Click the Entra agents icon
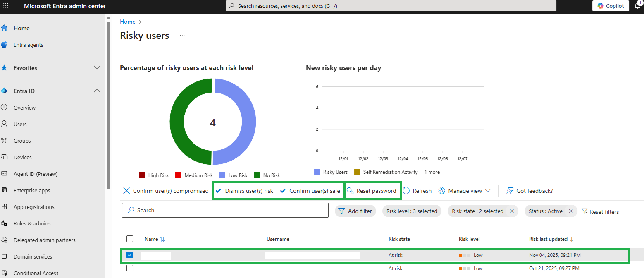 (x=4, y=45)
